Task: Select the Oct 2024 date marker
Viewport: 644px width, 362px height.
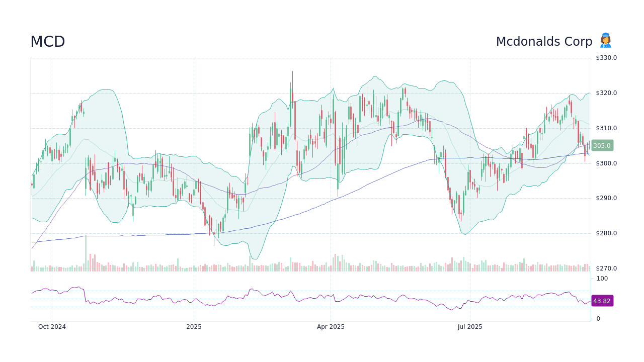Action: pyautogui.click(x=52, y=327)
